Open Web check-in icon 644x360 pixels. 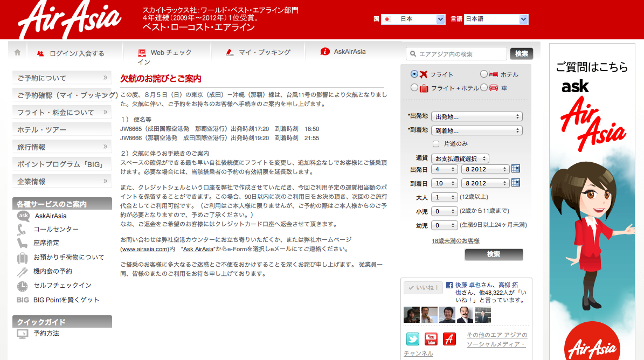click(142, 52)
